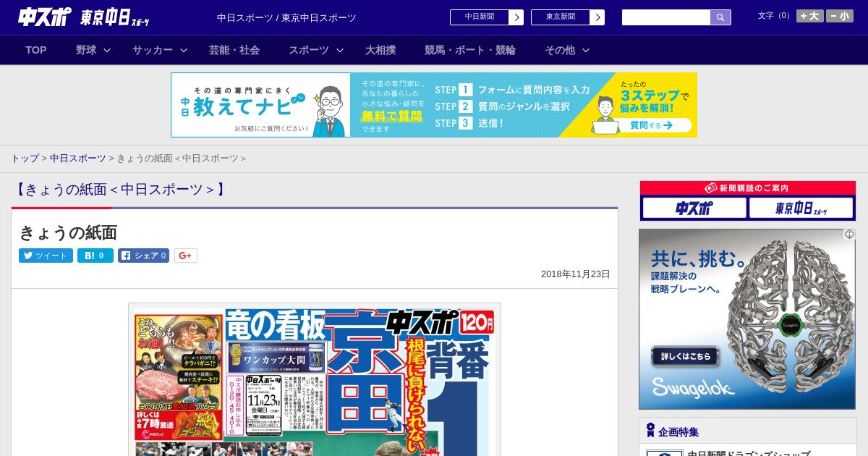Select 芸能・社会 in navigation bar
The width and height of the screenshot is (868, 456).
click(x=234, y=50)
